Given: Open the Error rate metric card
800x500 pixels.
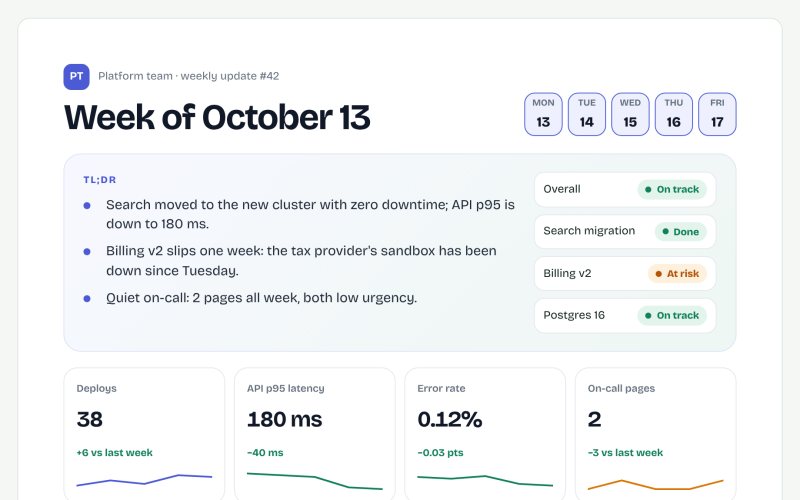Looking at the screenshot, I should click(485, 434).
